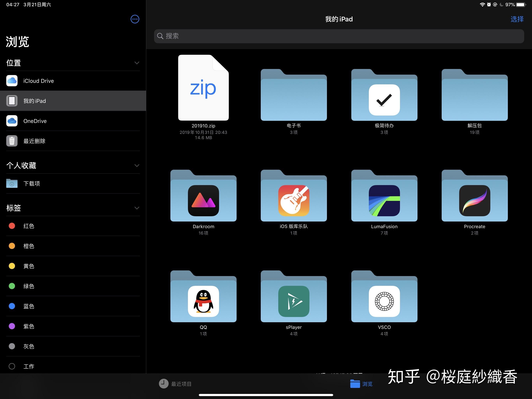Filter files by the 红色 red tag
This screenshot has width=532, height=399.
click(x=29, y=226)
